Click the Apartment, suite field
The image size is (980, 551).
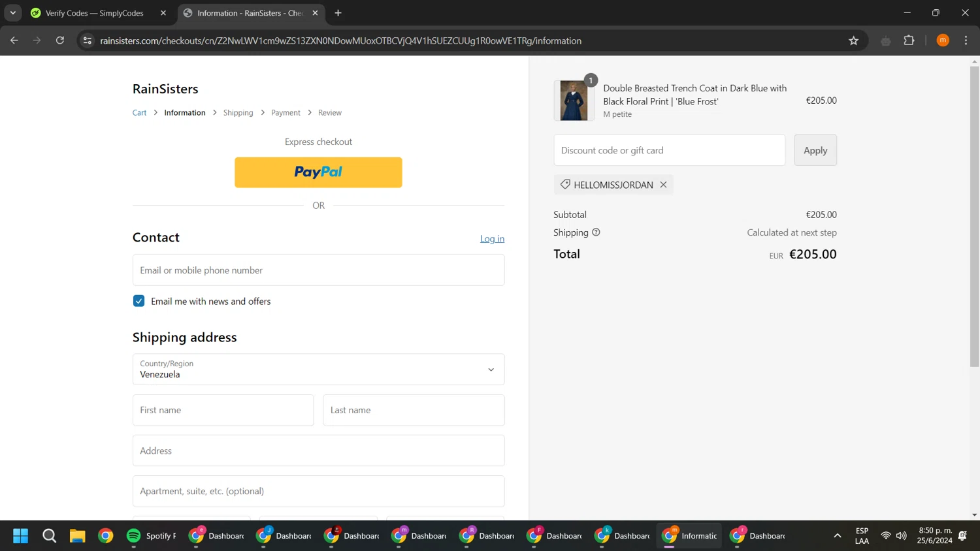point(318,491)
